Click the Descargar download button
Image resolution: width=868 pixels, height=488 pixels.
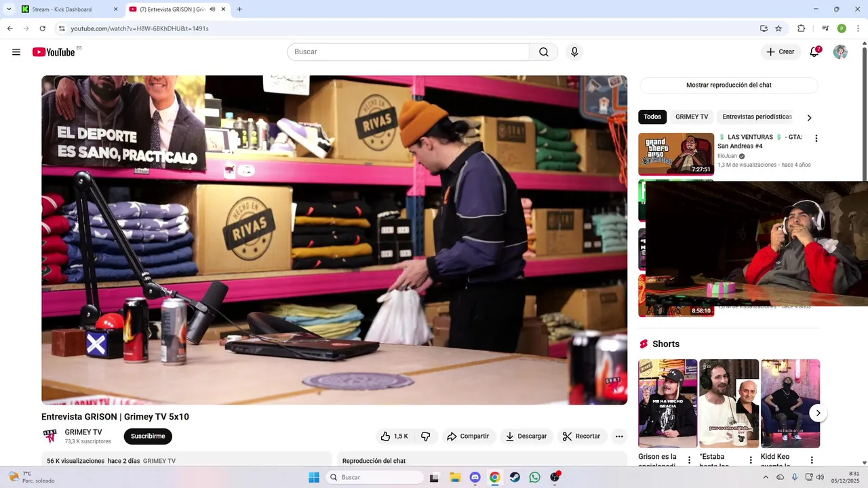coord(526,436)
